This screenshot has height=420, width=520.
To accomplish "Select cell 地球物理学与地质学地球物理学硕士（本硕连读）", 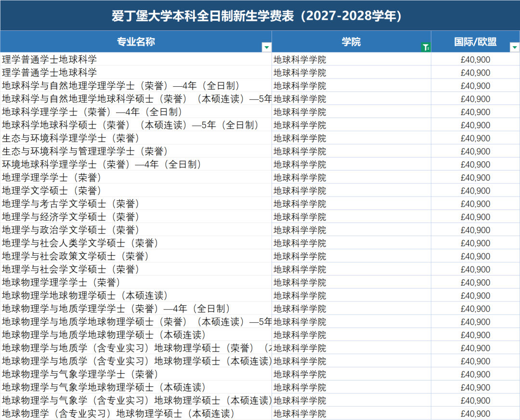I will pyautogui.click(x=136, y=335).
